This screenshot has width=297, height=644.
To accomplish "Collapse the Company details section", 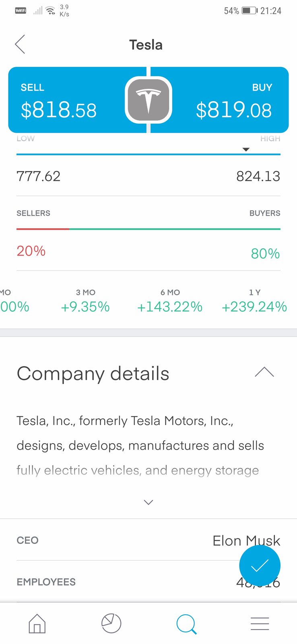I will [x=264, y=372].
